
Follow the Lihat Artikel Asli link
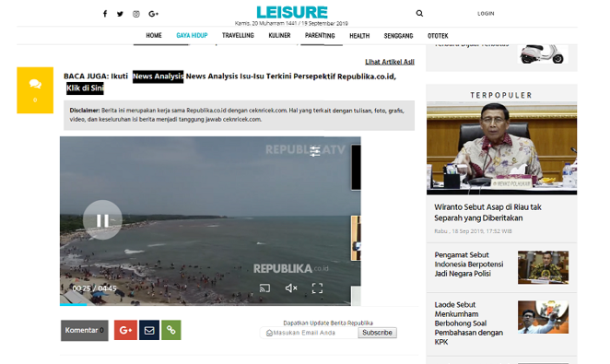click(390, 62)
